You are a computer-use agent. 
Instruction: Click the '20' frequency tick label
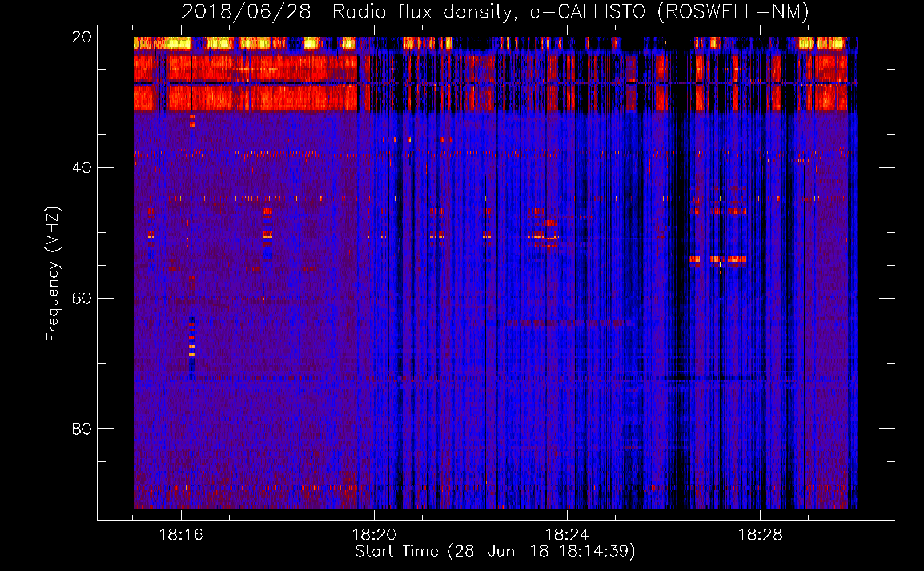click(81, 37)
